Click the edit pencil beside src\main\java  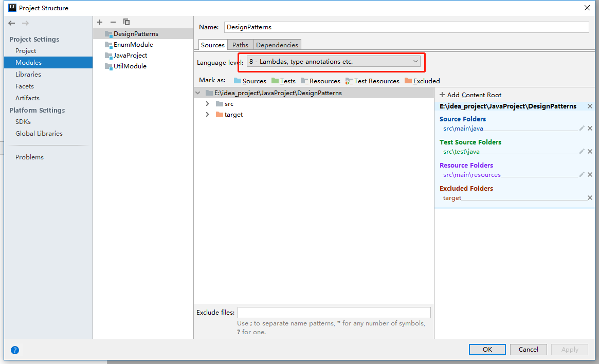click(x=582, y=128)
